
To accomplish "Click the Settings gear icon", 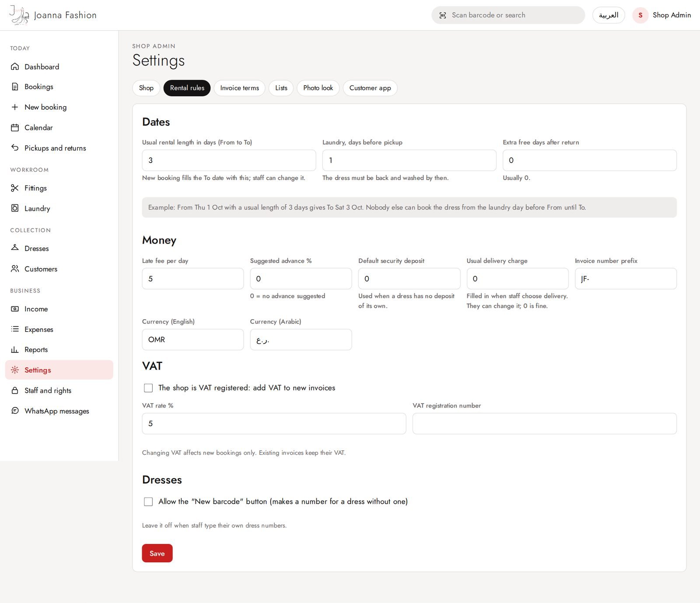I will click(15, 370).
